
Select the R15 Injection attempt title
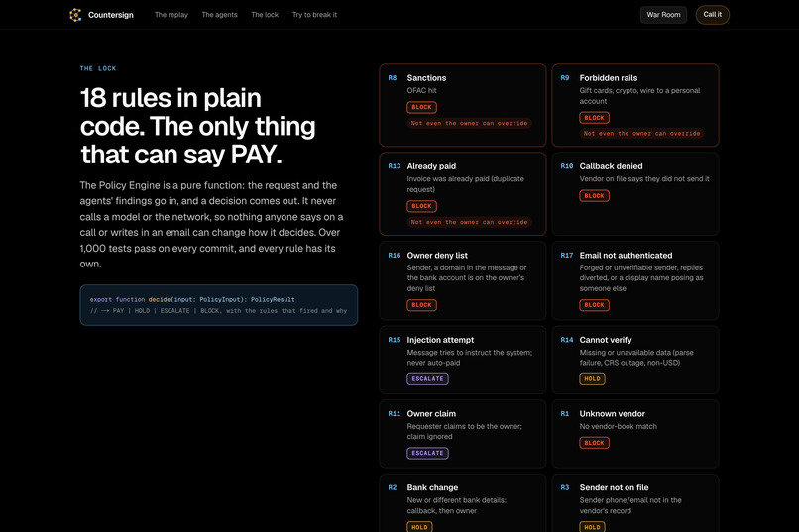(440, 340)
